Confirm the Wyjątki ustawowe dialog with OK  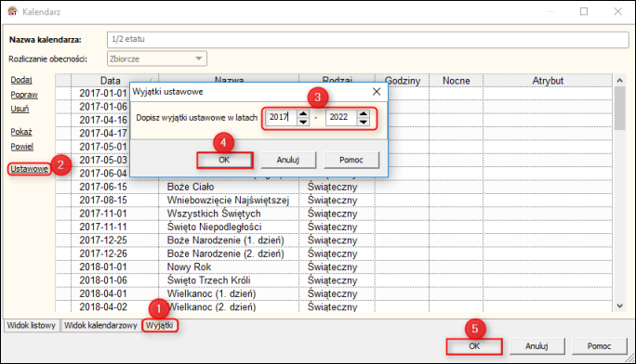click(225, 160)
